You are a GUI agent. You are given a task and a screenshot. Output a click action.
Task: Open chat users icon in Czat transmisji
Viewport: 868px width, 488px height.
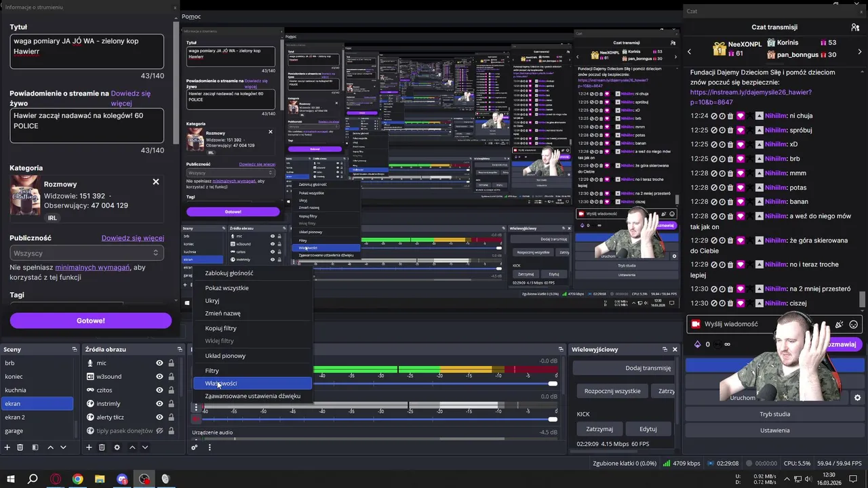point(855,27)
